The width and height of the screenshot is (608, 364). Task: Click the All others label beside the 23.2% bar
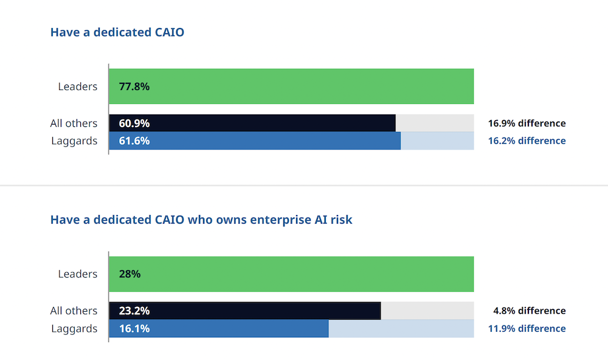tap(74, 311)
